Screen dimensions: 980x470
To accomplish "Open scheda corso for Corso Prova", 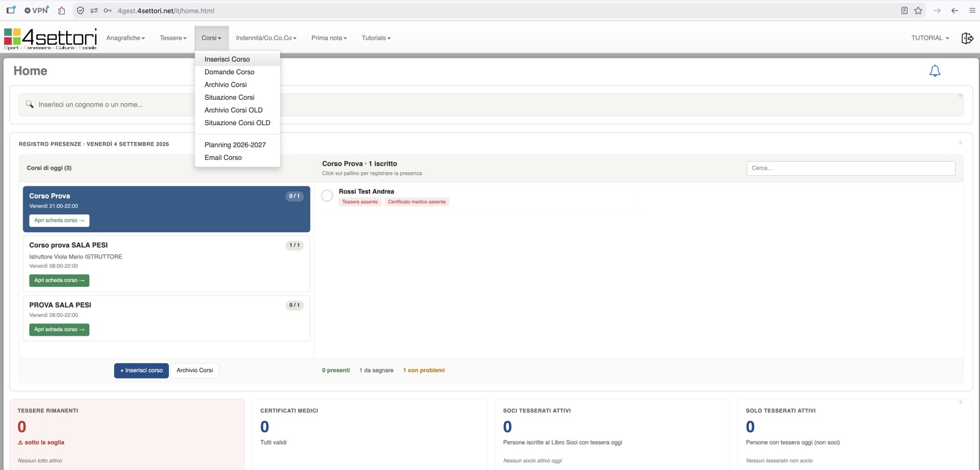I will point(59,221).
